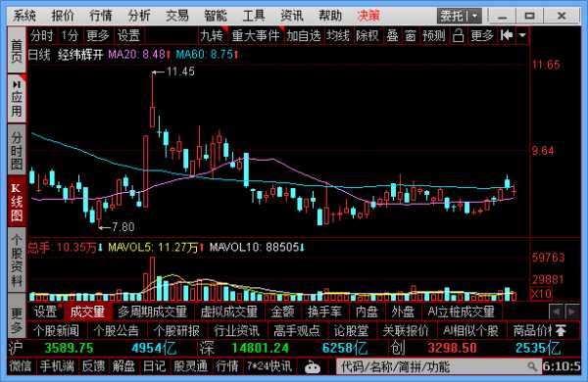Viewport: 588px width, 382px height.
Task: Click the magnifier search icon
Action: coord(532,366)
